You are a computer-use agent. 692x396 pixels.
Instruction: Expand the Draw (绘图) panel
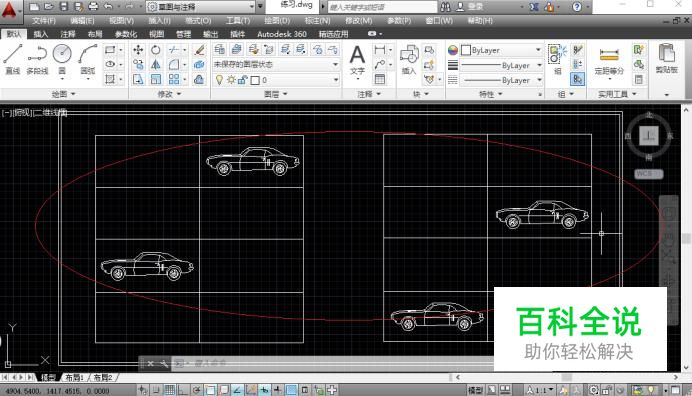(64, 94)
